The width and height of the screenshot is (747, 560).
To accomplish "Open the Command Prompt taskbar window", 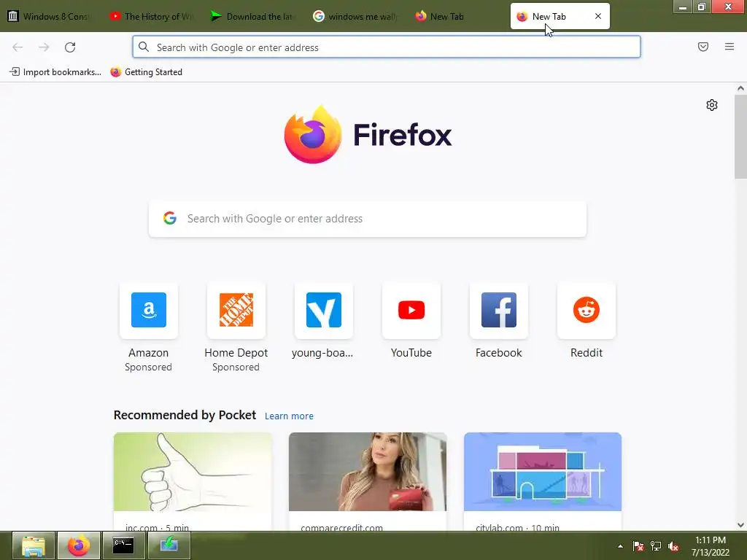I will pos(123,545).
